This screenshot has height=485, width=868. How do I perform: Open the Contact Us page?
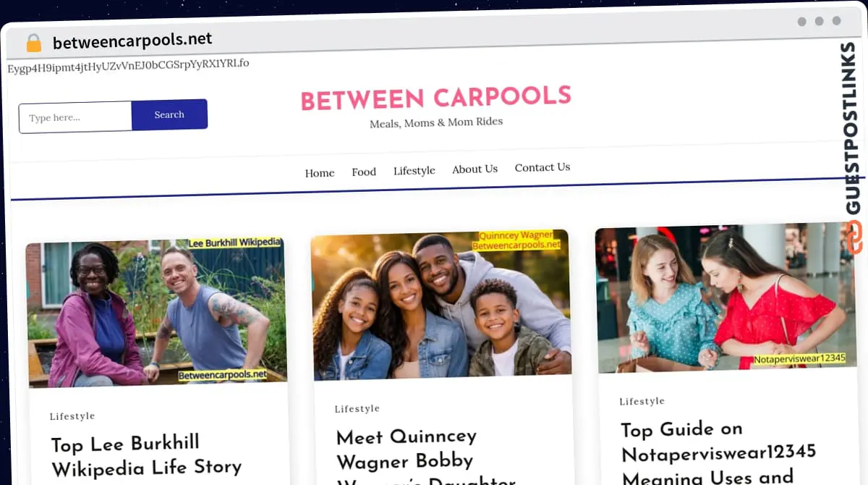[542, 166]
